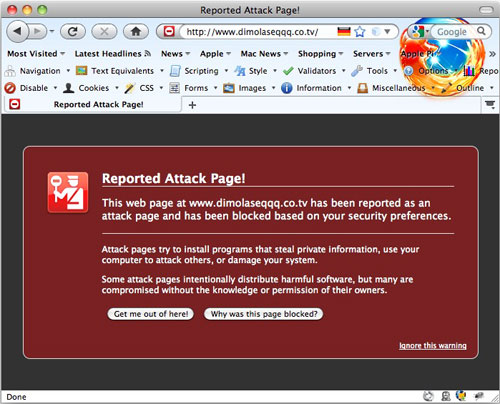Click the Stop loading X button
Viewport: 500px width, 404px height.
pos(104,32)
